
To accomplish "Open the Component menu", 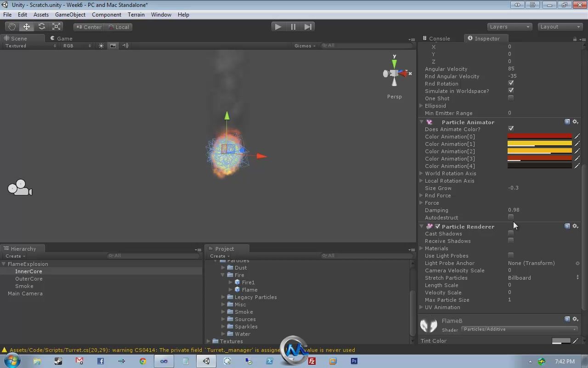I will coord(107,15).
